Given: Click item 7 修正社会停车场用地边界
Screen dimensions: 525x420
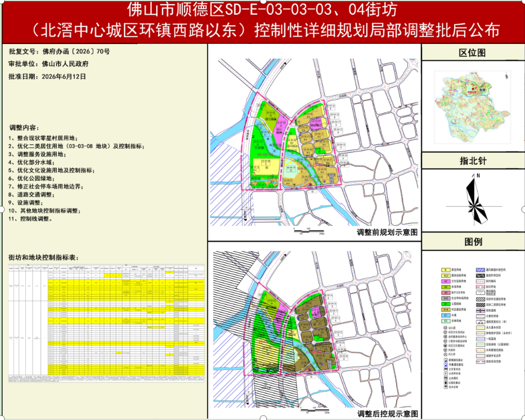Looking at the screenshot, I should [46, 186].
